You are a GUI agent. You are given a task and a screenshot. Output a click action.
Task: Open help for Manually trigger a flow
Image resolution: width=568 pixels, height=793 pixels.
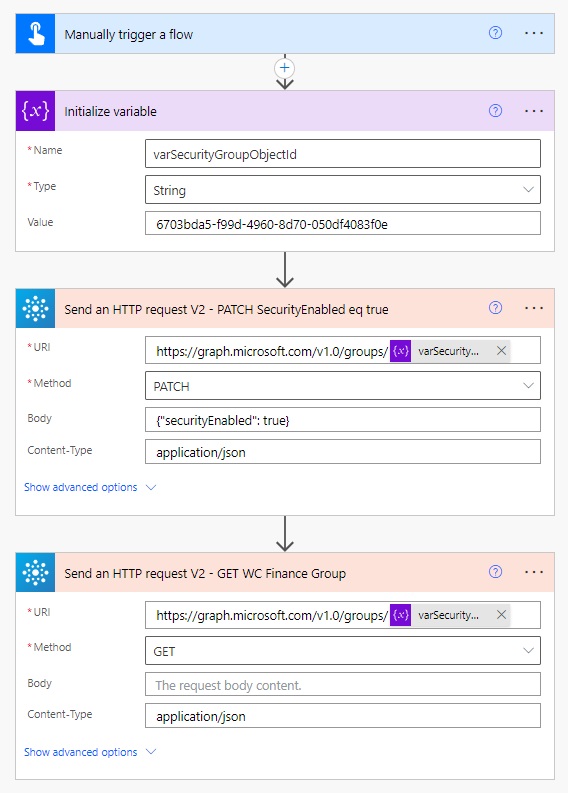[x=495, y=33]
